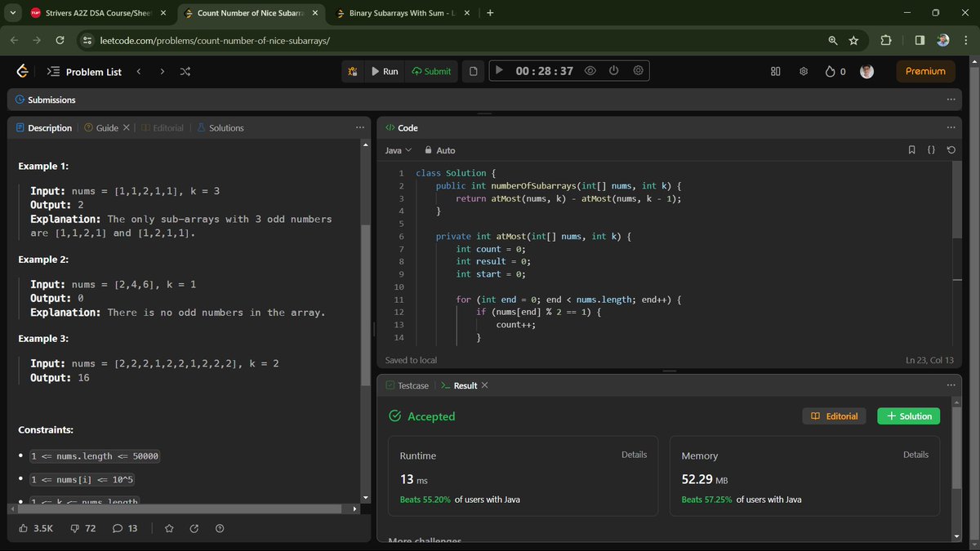Open the Editorial from the Result panel

click(834, 415)
